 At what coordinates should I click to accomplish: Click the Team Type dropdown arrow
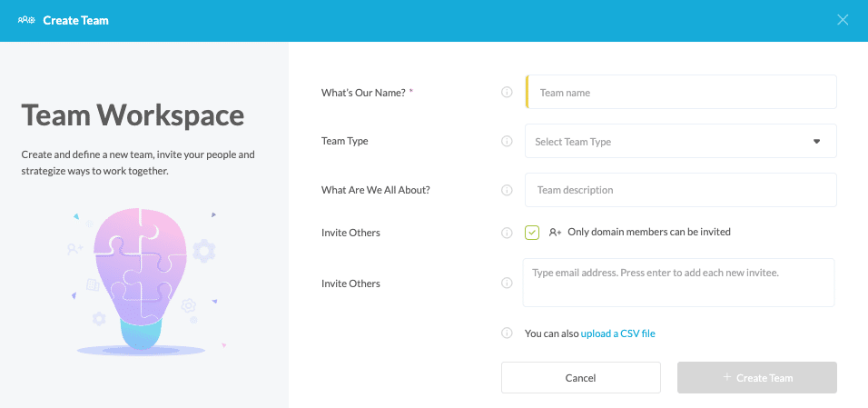pyautogui.click(x=816, y=142)
